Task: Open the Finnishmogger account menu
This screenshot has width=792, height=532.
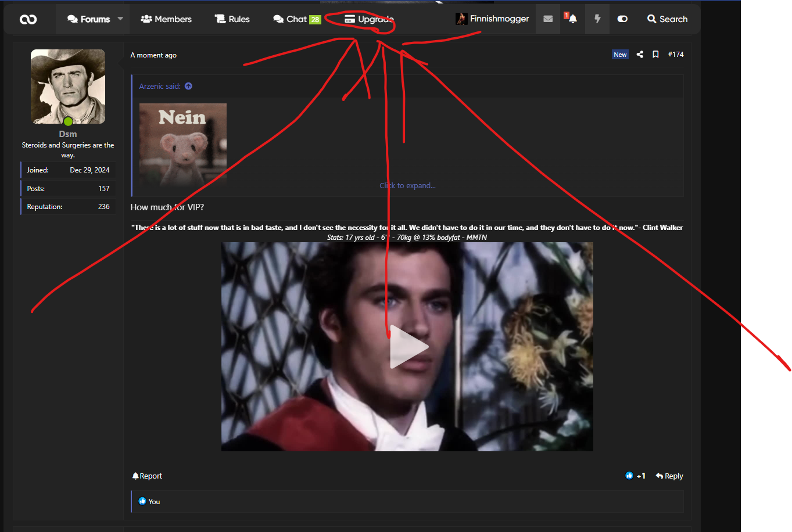Action: [x=493, y=19]
